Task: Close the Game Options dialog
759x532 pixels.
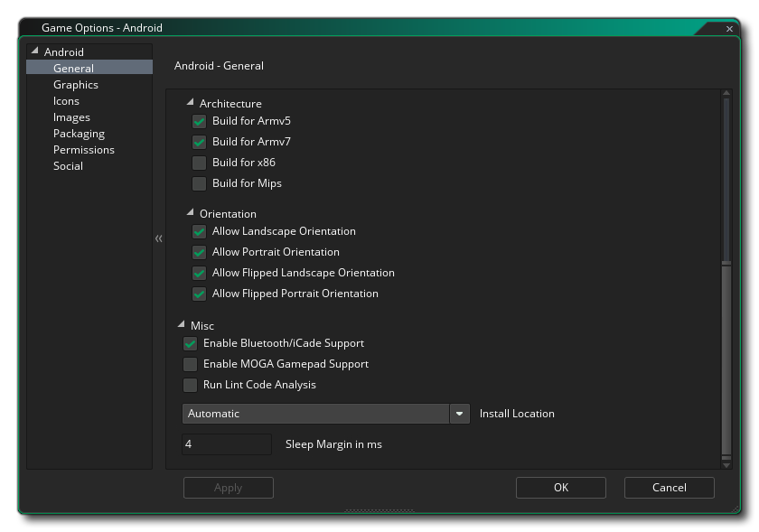Action: click(x=729, y=29)
